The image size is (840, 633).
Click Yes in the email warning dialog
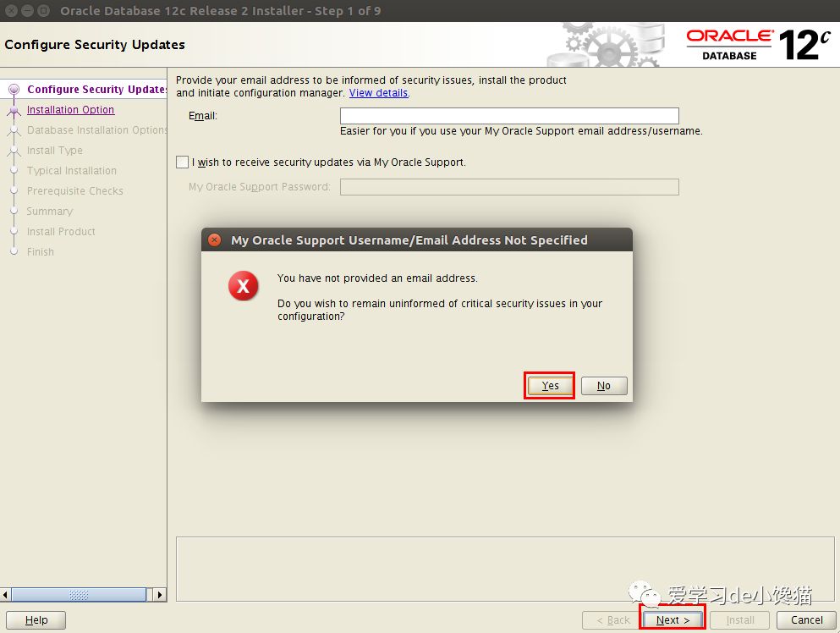550,385
